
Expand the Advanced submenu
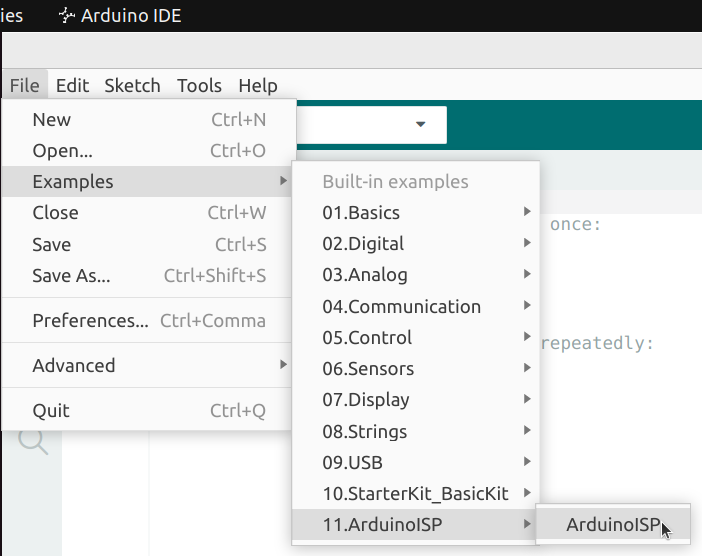click(x=147, y=366)
